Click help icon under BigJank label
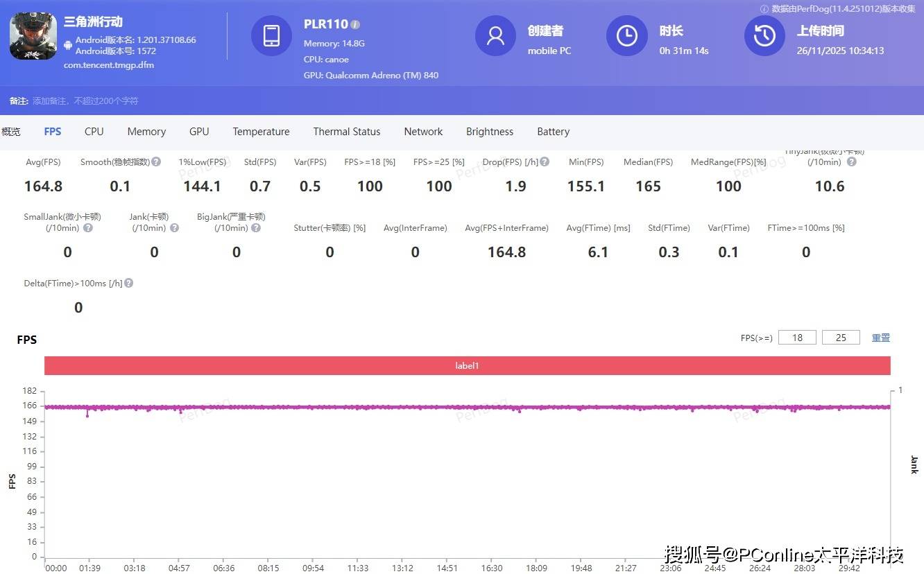Viewport: 924px width, 574px height. point(256,227)
